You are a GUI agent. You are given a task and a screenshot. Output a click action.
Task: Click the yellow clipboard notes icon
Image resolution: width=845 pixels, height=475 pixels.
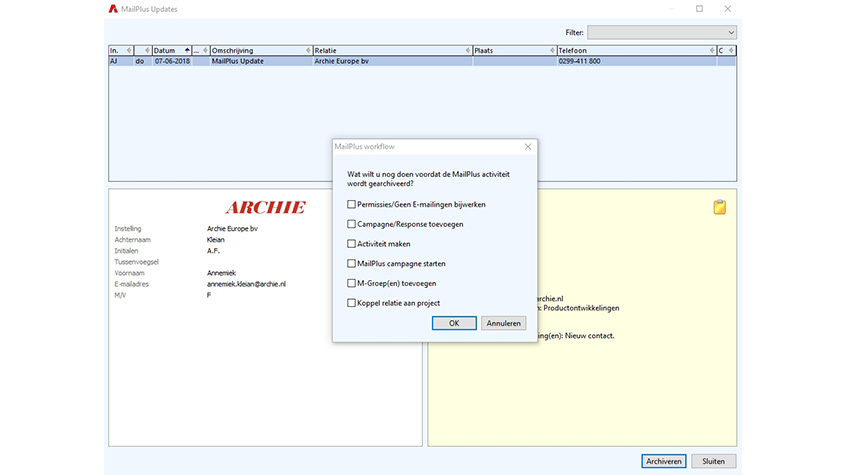pos(719,207)
